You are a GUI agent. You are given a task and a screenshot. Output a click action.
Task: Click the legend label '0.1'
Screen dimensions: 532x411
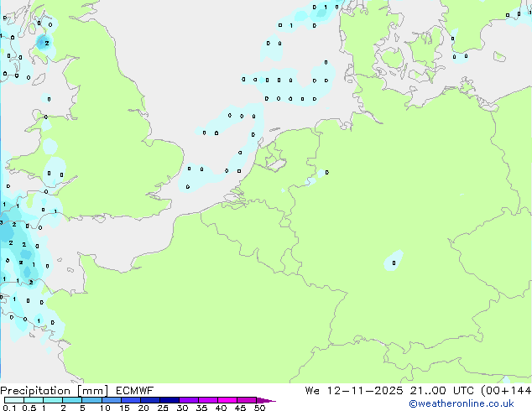[x=9, y=408]
